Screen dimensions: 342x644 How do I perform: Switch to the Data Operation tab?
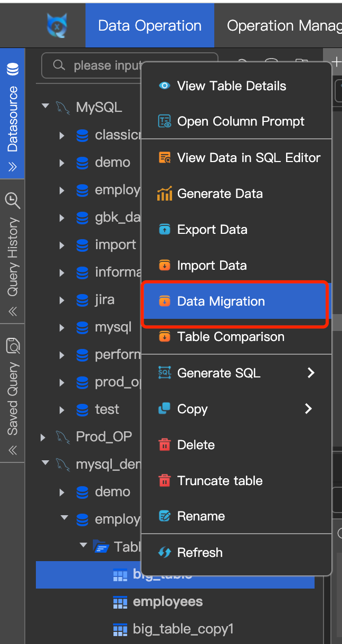click(x=150, y=26)
